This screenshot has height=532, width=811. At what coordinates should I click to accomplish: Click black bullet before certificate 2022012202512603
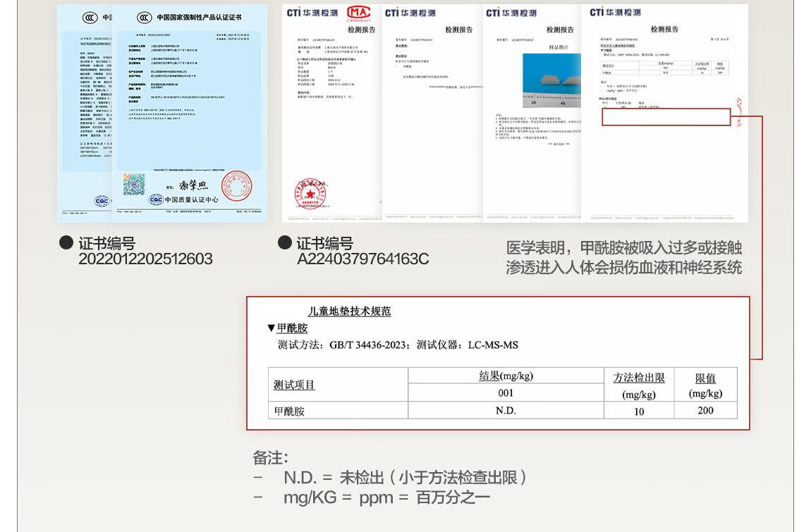66,242
